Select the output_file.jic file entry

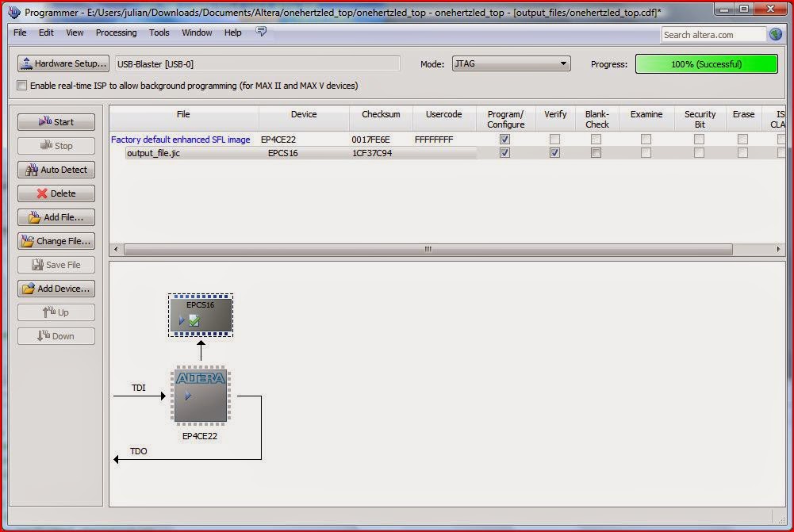tap(153, 153)
